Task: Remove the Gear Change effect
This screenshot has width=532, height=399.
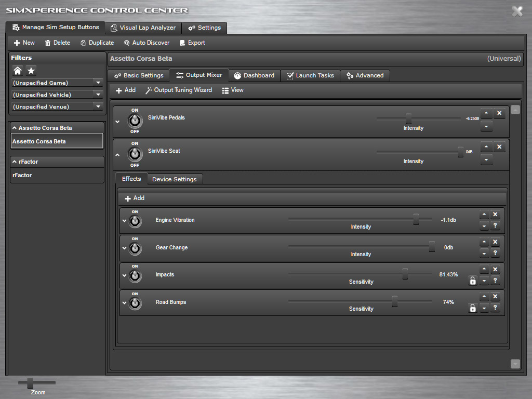Action: coord(495,242)
